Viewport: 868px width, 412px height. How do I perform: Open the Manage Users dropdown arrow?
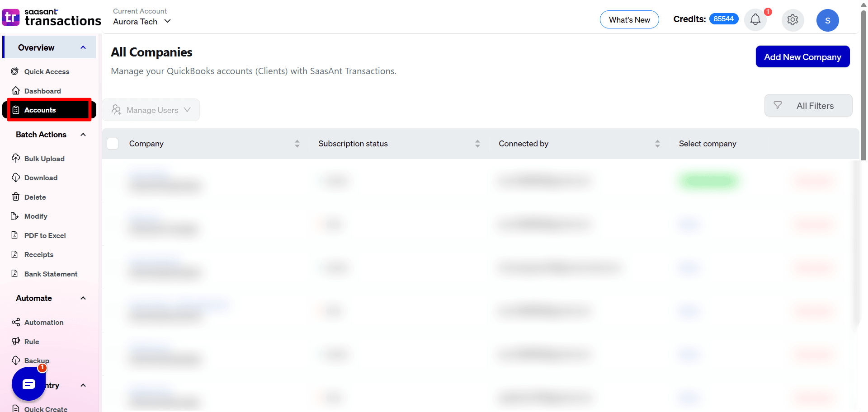187,110
